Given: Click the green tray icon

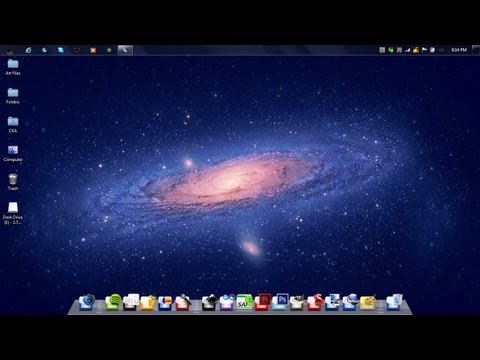Looking at the screenshot, I should click(x=391, y=50).
